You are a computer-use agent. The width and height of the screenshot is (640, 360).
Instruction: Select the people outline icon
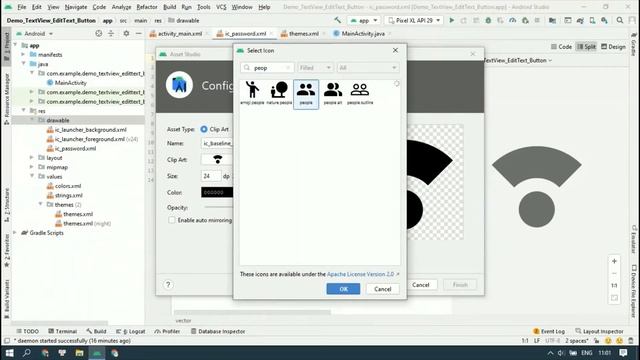[x=360, y=93]
